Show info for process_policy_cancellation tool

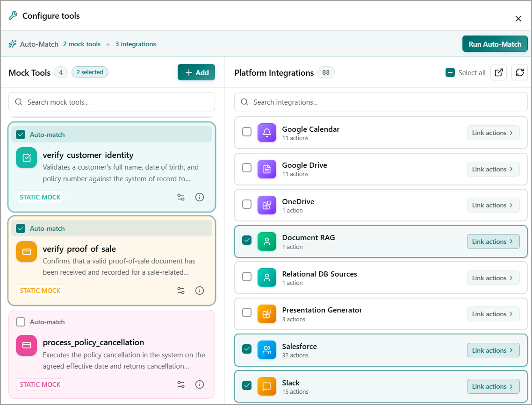click(200, 384)
